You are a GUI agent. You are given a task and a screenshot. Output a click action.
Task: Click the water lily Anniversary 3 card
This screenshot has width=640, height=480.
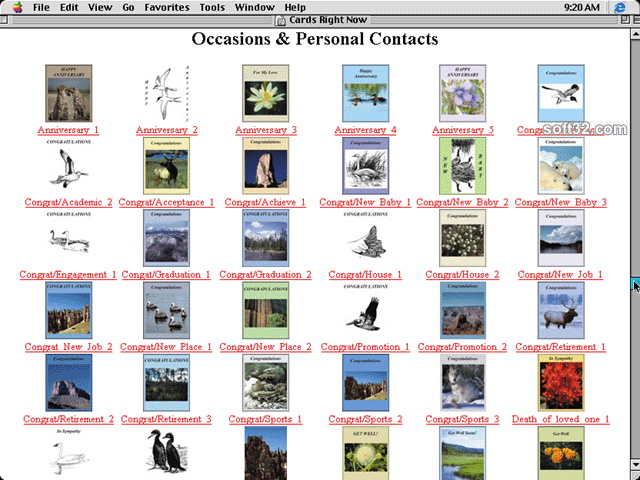[x=266, y=93]
